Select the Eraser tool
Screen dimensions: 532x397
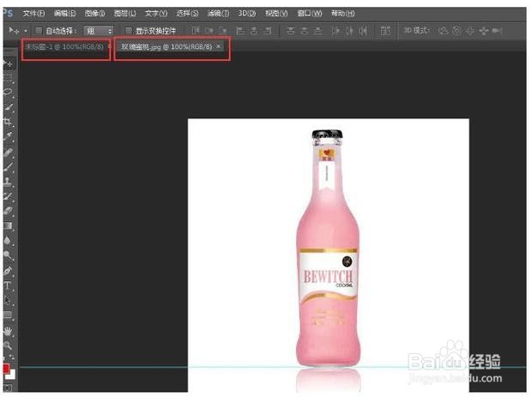click(x=8, y=210)
